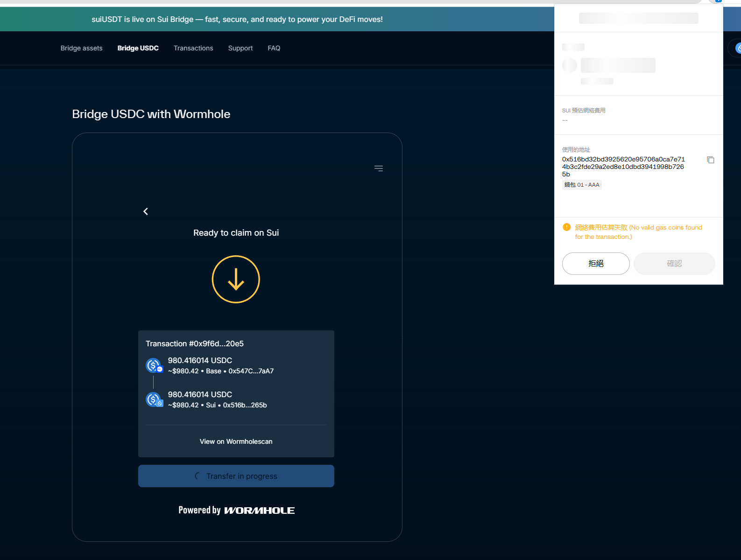
Task: Open the Support menu item
Action: [240, 48]
